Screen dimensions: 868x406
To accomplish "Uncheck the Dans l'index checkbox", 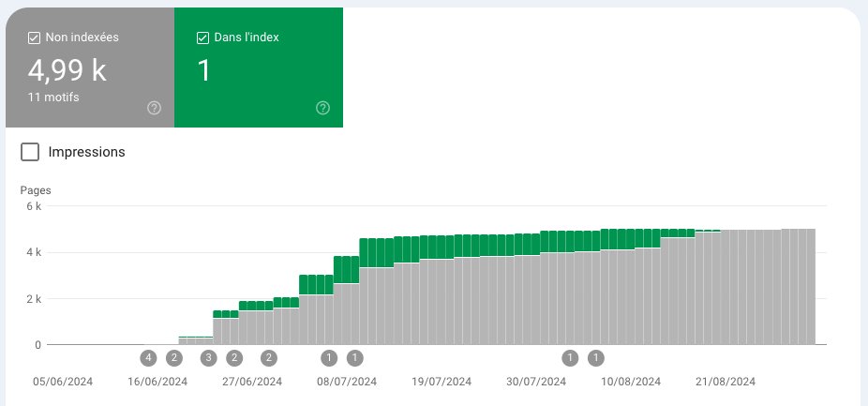I will (x=202, y=38).
